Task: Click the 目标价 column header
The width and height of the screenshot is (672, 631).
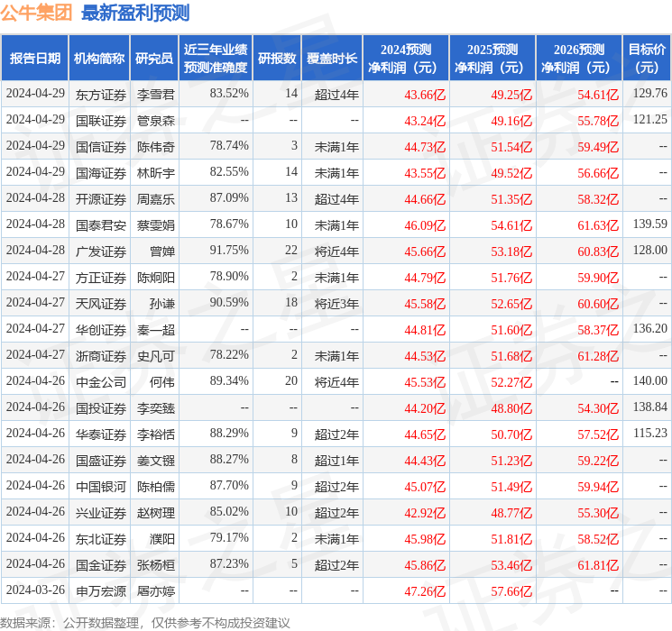Action: pos(647,59)
